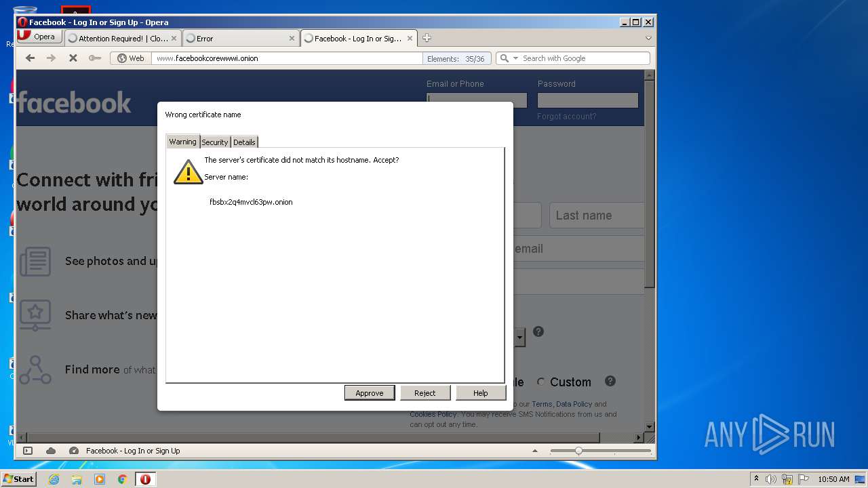Click the address bar URL field
This screenshot has height=488, width=868.
pyautogui.click(x=286, y=58)
